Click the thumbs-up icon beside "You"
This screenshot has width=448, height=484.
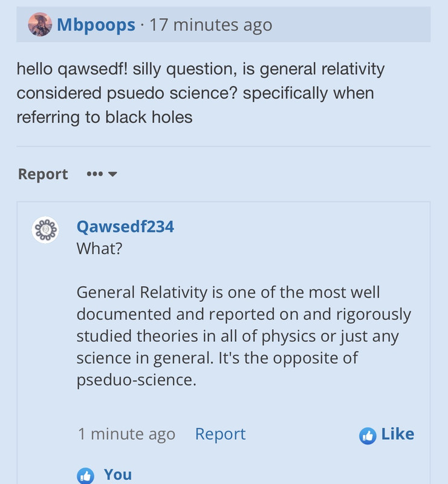85,476
